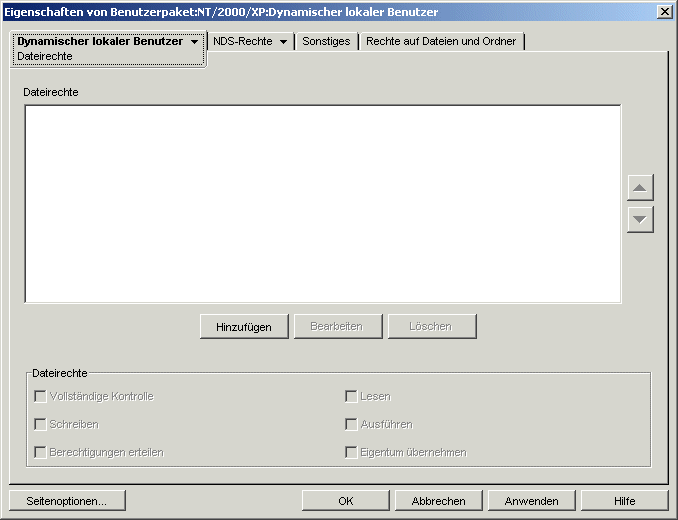Check Berechtigungen erteilen option
Image resolution: width=678 pixels, height=520 pixels.
click(x=41, y=452)
